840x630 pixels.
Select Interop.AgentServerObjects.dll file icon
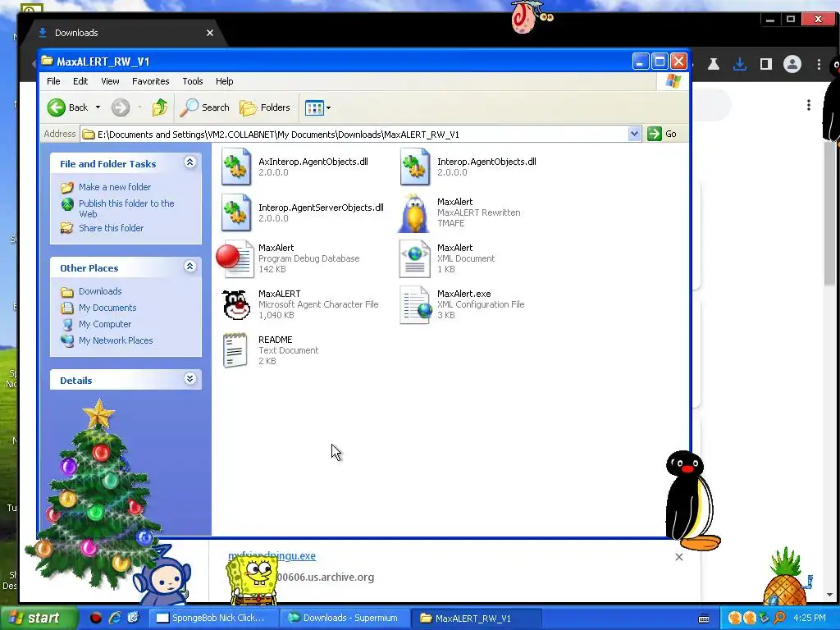[x=236, y=212]
